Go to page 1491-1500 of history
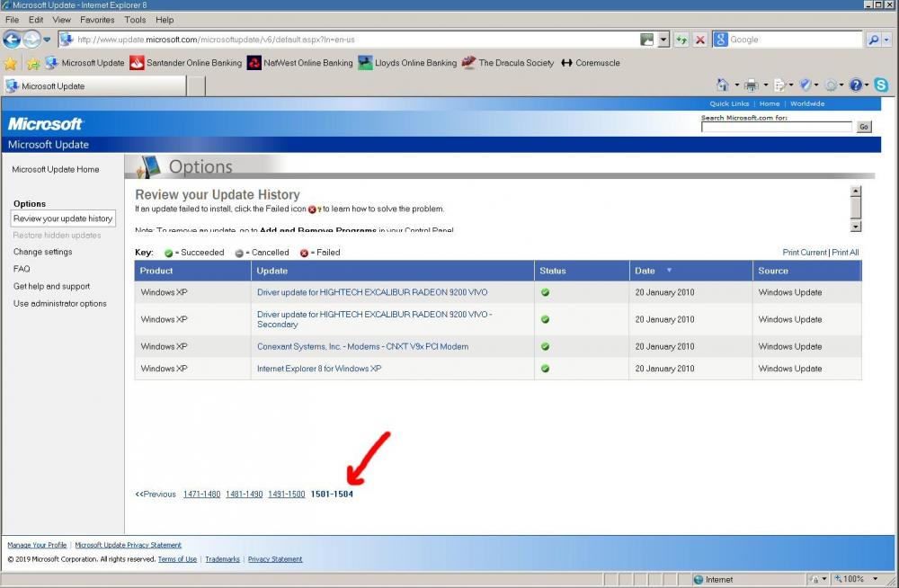The width and height of the screenshot is (899, 588). pos(286,494)
